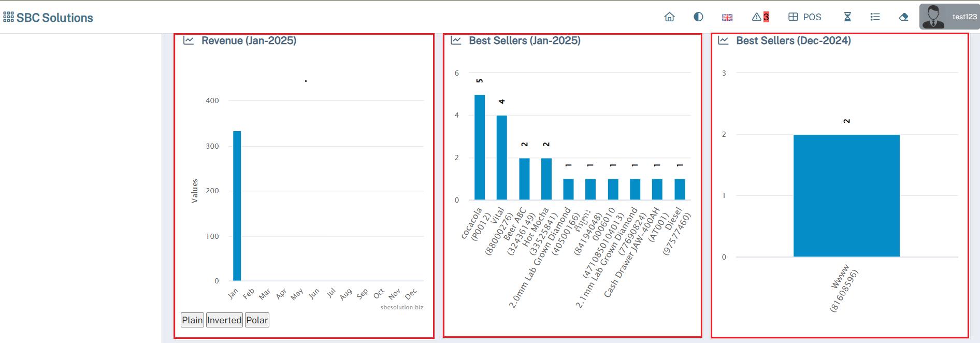The height and width of the screenshot is (343, 980).
Task: Switch revenue chart to Polar view
Action: pos(257,320)
